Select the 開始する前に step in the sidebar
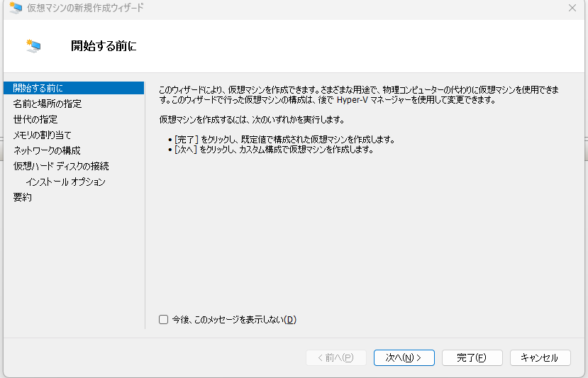 (x=38, y=88)
